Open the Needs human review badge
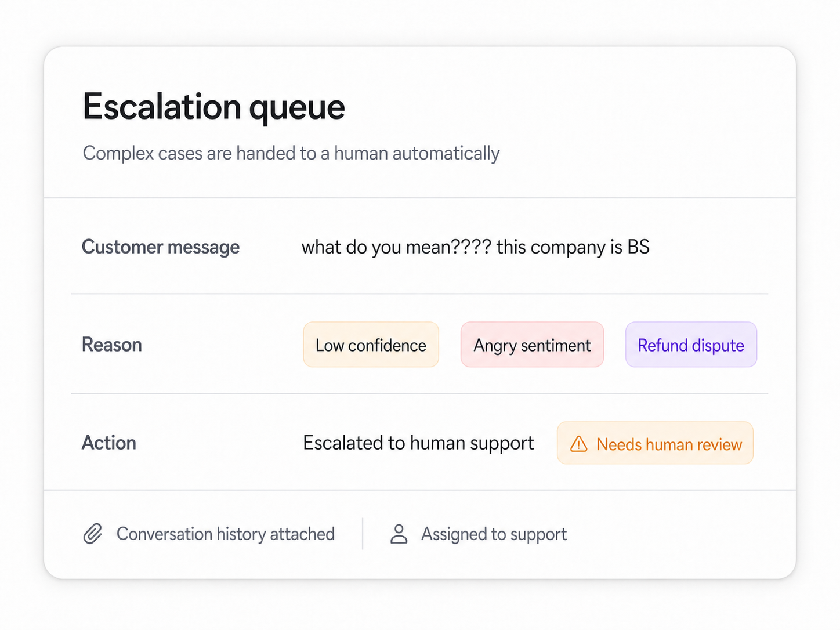840x630 pixels. tap(655, 443)
